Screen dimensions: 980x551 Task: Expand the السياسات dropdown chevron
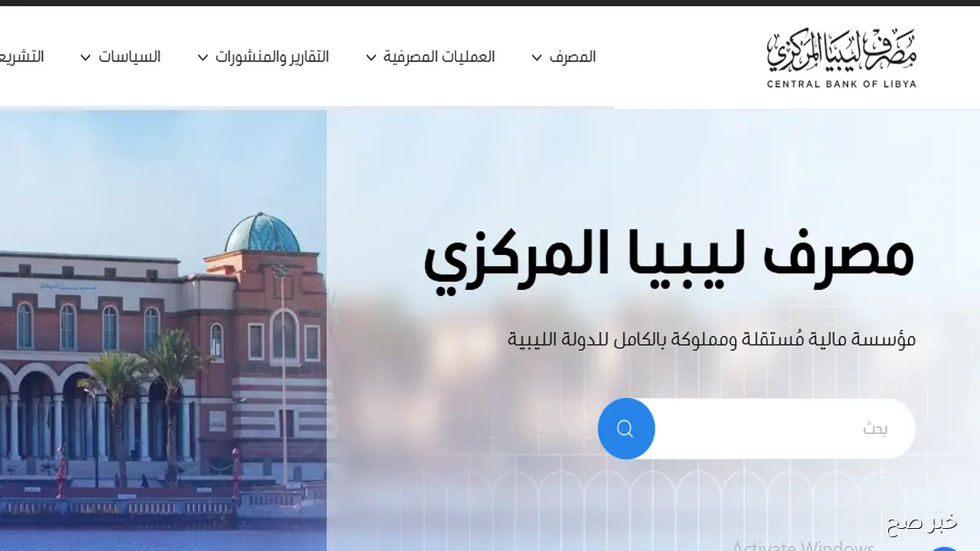[x=84, y=57]
